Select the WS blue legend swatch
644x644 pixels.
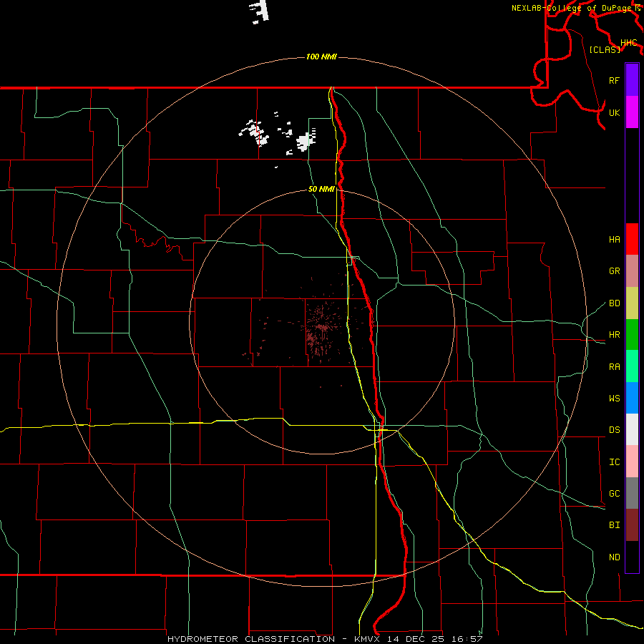click(632, 398)
